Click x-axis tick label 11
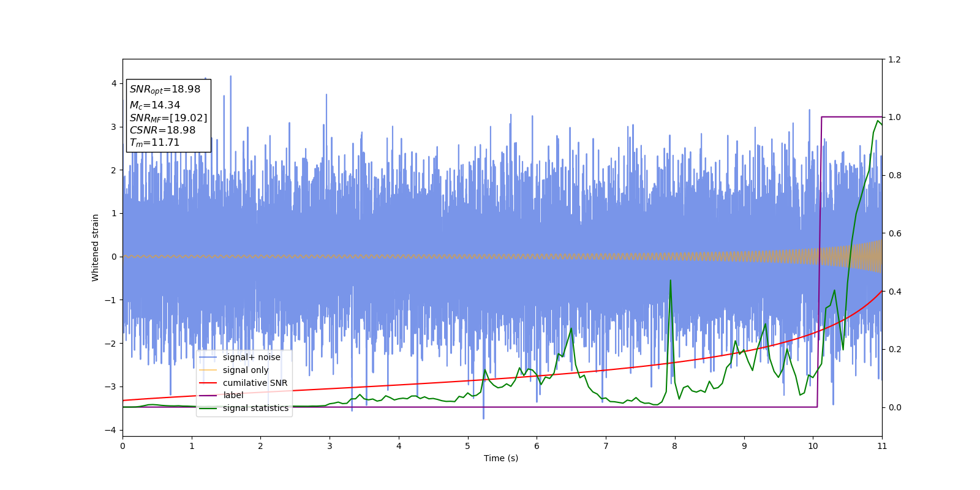980x490 pixels. (882, 446)
